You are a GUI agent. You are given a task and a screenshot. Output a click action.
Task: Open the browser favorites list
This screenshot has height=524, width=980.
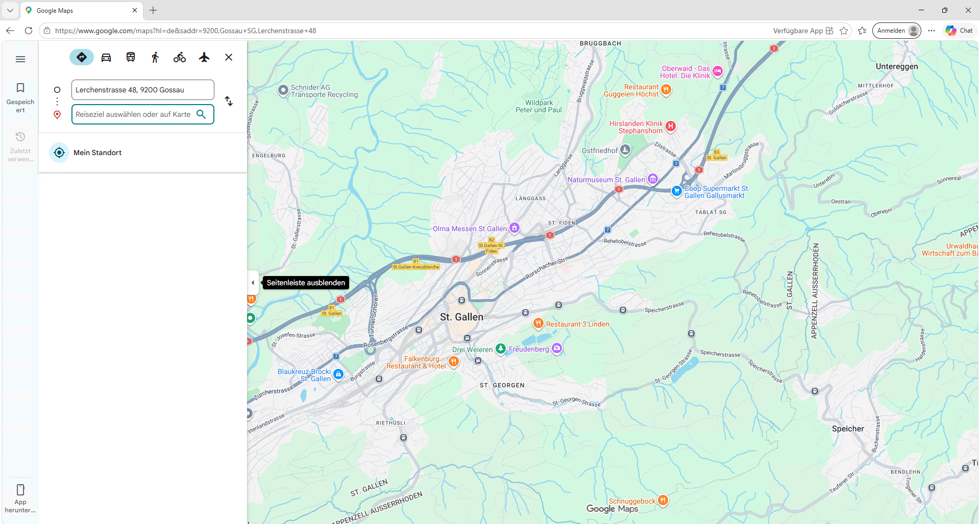[862, 31]
